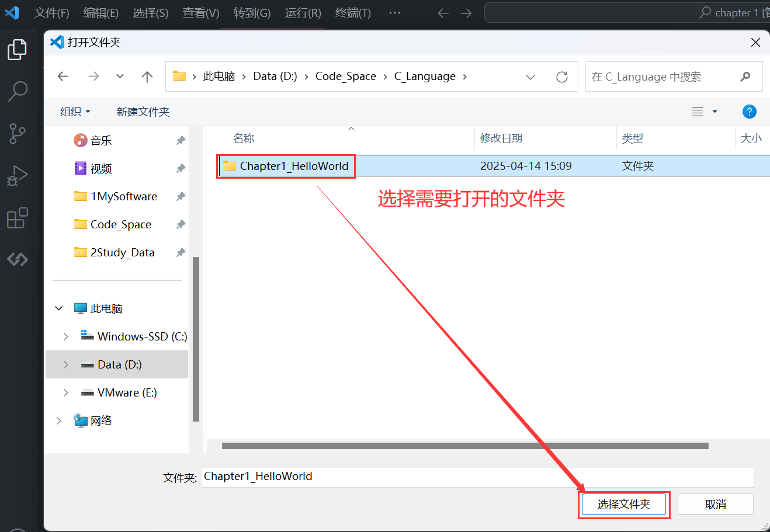Open the Explorer view in VS Code
Image resolution: width=770 pixels, height=532 pixels.
coord(17,50)
